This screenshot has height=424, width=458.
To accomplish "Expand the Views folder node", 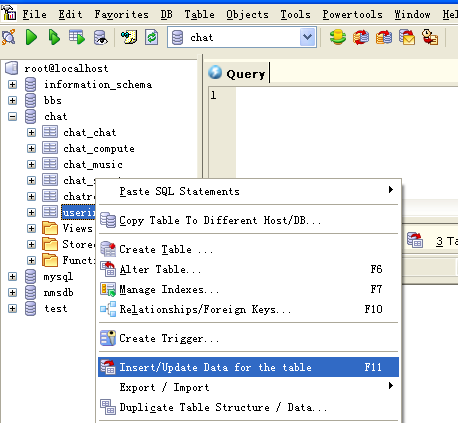I will 31,228.
